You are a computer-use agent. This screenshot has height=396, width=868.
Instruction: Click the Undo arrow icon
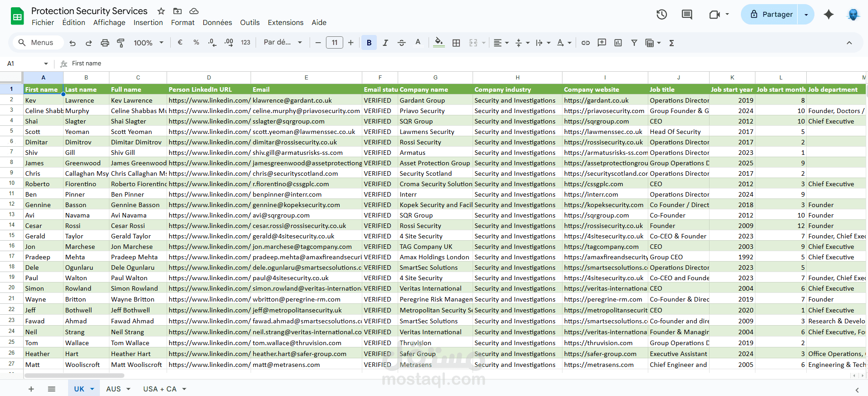(72, 43)
